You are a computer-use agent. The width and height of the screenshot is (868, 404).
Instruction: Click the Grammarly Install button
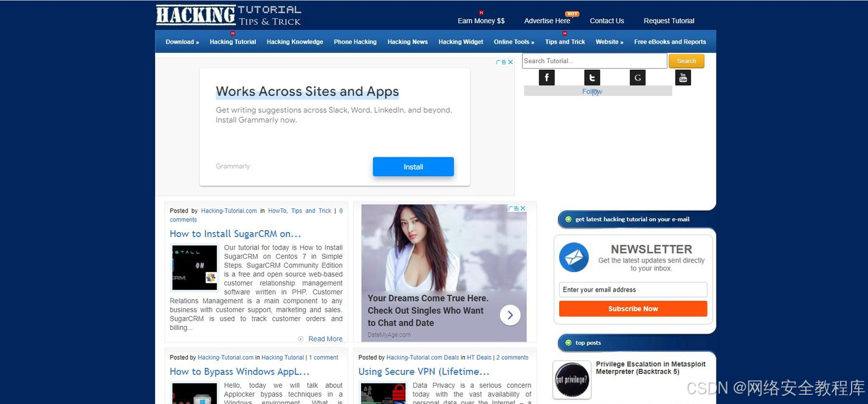413,166
